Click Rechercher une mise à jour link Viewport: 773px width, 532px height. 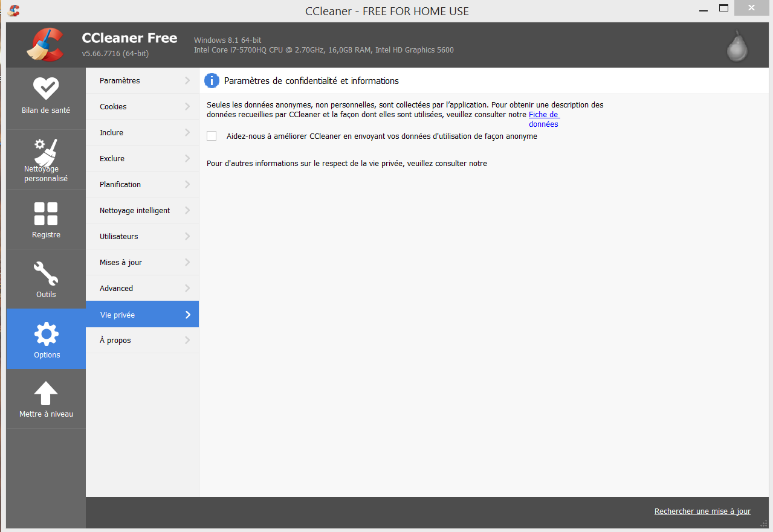[702, 511]
